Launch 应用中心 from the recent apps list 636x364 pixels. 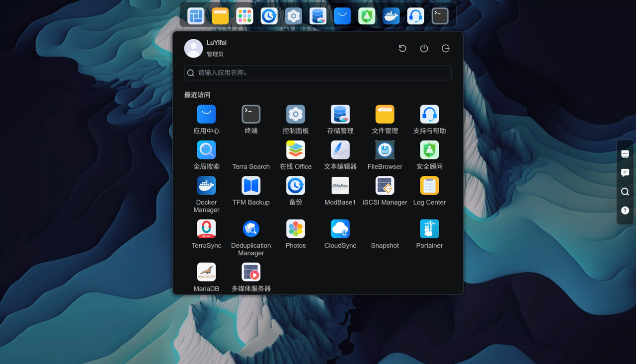click(206, 114)
